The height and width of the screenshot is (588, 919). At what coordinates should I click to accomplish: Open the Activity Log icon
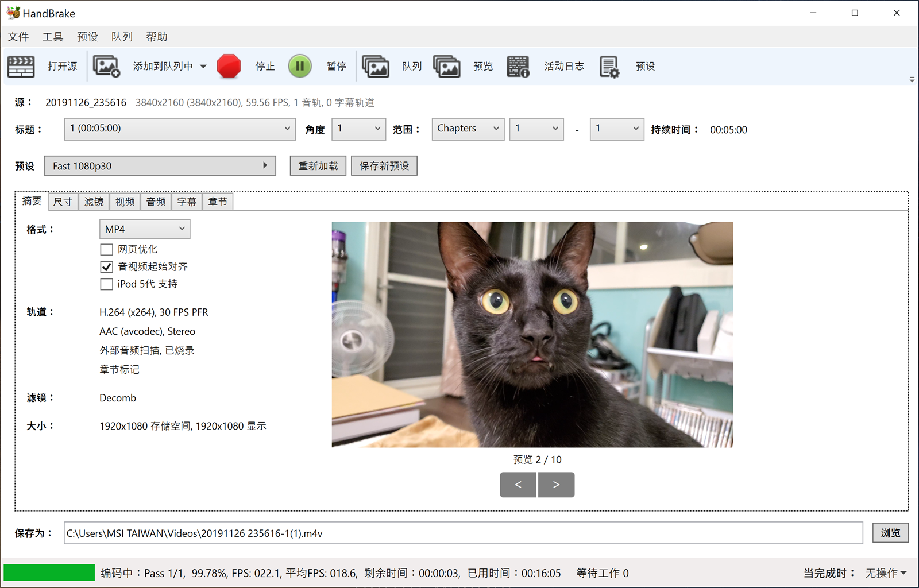click(x=518, y=67)
